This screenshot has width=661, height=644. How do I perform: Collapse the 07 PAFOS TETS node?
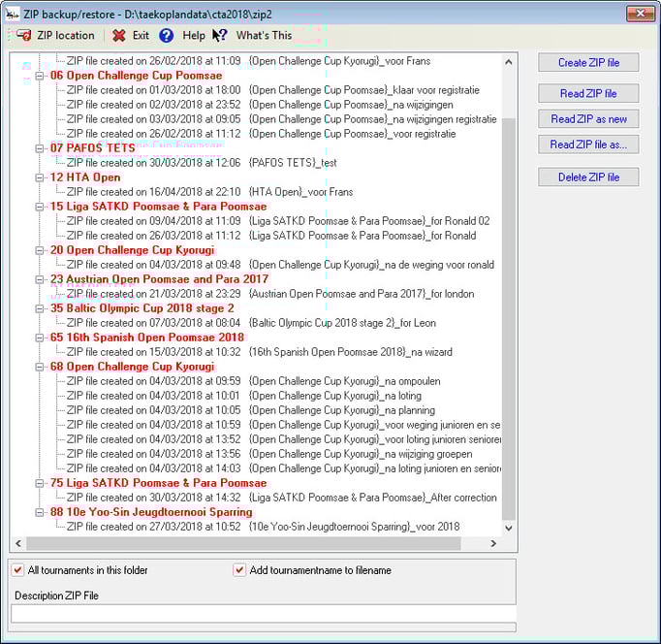pos(40,148)
